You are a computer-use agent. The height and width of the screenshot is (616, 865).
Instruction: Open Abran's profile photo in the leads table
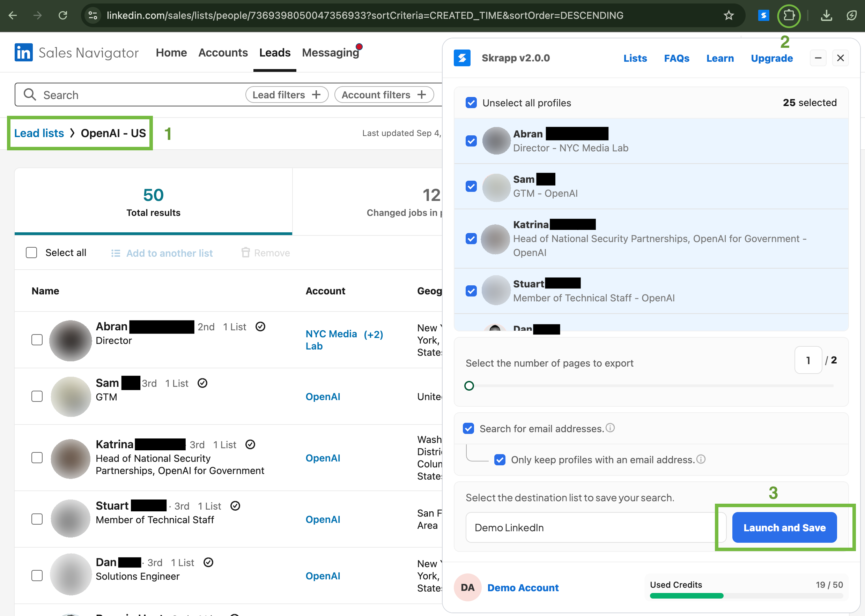(x=71, y=341)
